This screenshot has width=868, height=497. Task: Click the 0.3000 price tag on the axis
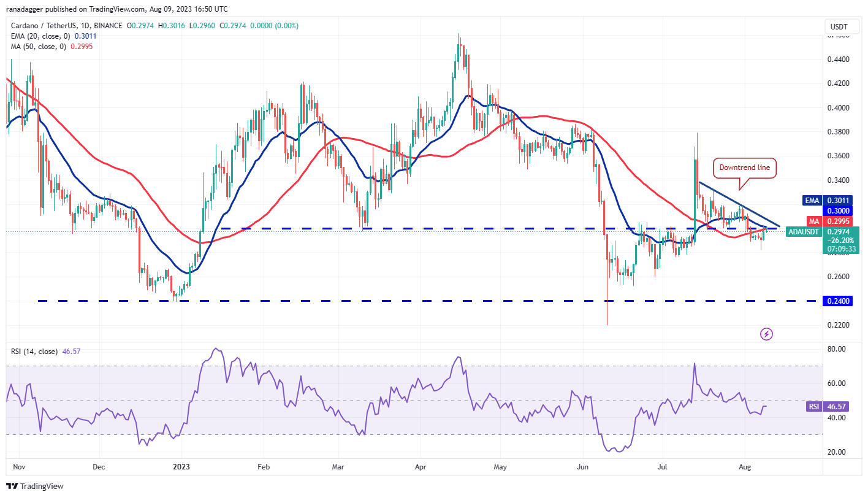click(x=836, y=210)
